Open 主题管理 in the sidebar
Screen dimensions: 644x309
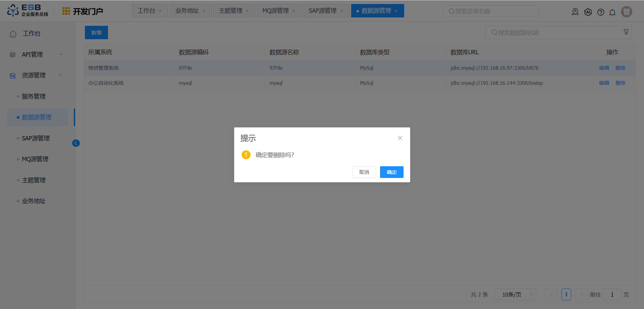pos(34,180)
